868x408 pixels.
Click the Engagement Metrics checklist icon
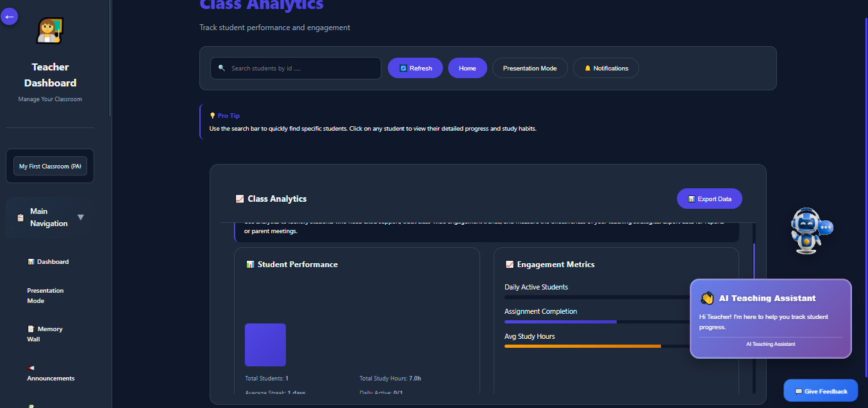(509, 264)
